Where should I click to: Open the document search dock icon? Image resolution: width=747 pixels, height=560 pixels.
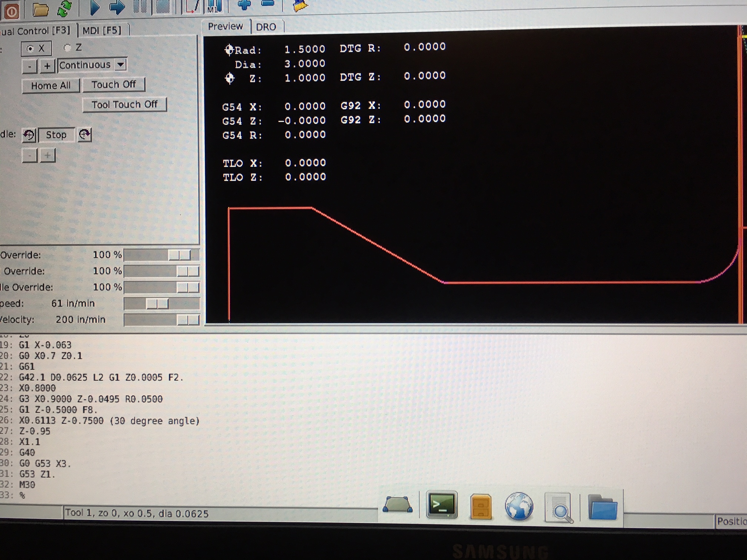pos(560,507)
